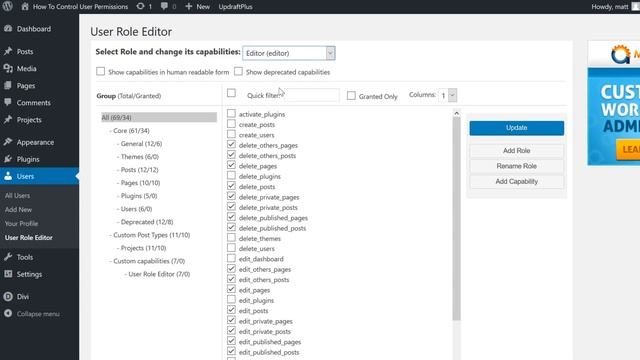
Task: Check the delete_users capability
Action: [x=231, y=248]
